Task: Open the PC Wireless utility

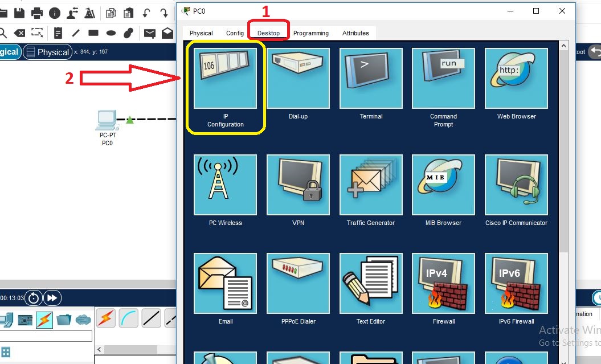Action: pos(225,184)
